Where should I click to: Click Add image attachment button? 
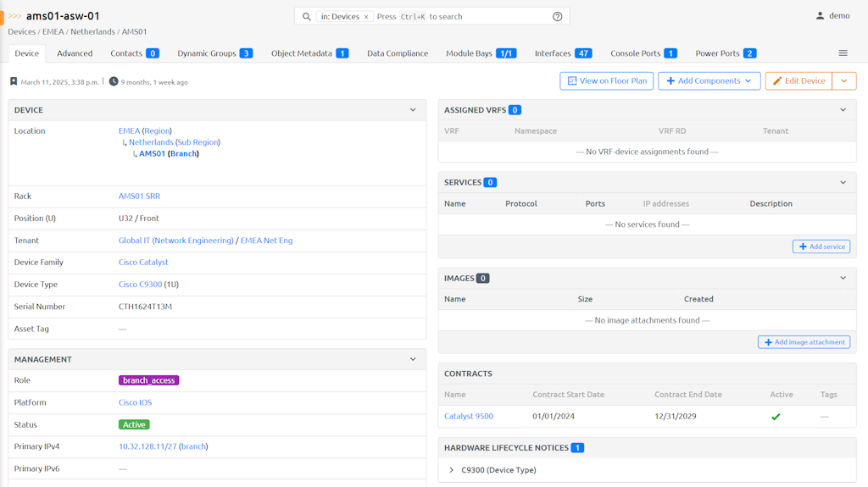804,342
